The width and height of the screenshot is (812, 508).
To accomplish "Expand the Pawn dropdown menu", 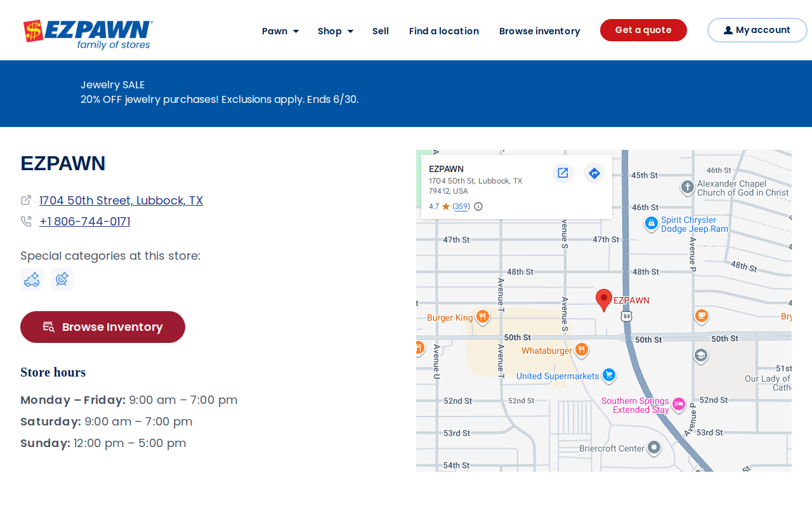I will [x=280, y=31].
